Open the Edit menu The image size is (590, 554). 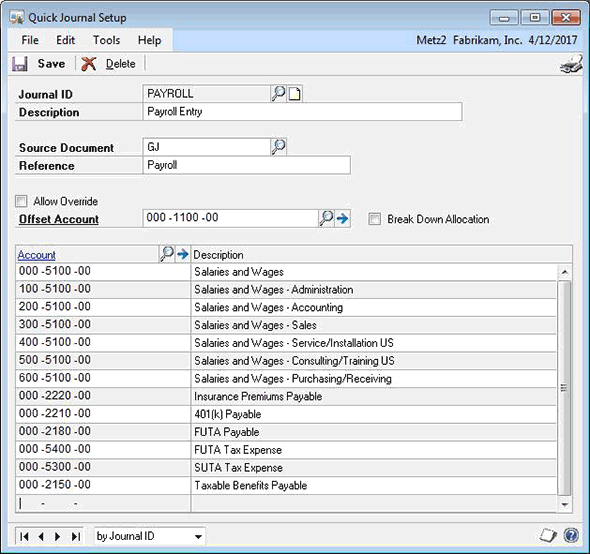(65, 40)
